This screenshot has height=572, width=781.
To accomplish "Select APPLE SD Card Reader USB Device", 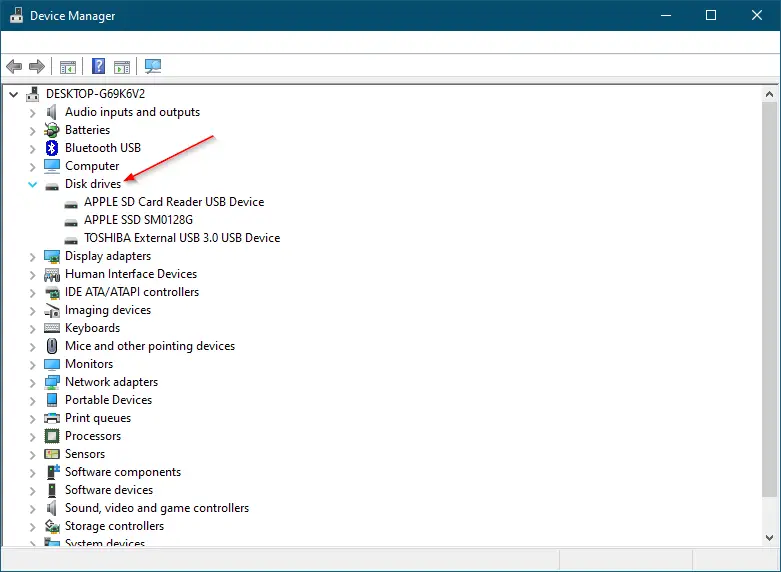I will (x=174, y=202).
